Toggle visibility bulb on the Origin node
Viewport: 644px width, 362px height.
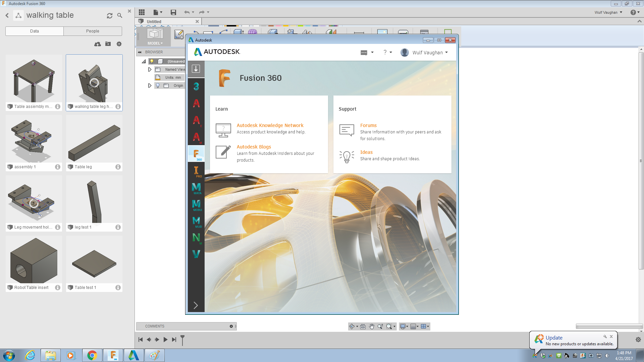pos(158,85)
